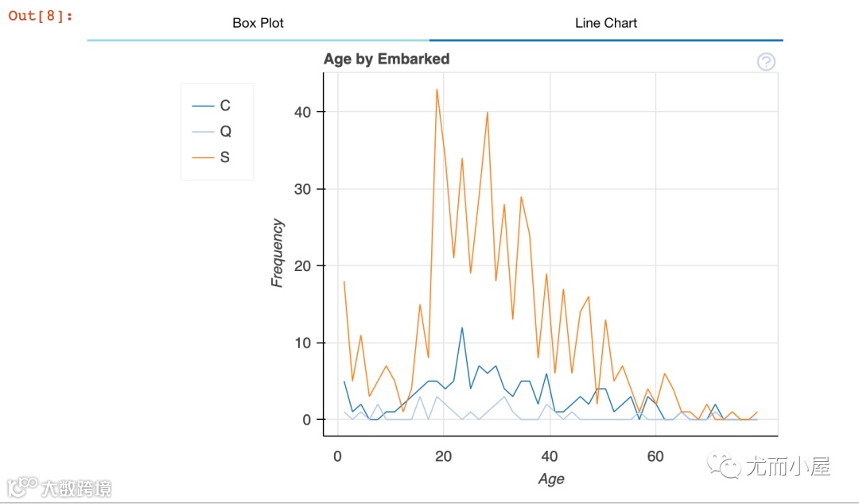This screenshot has height=504, width=859.
Task: Open the chart help question-mark icon
Action: 766,62
